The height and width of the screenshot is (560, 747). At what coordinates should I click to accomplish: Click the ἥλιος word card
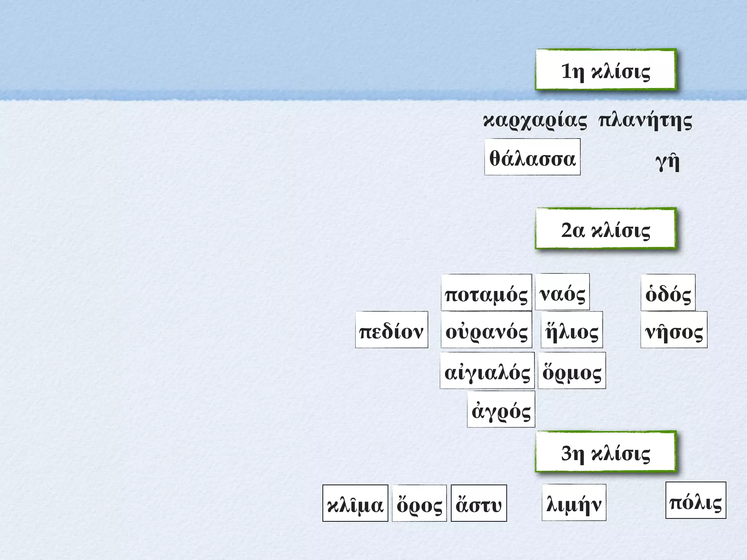point(572,330)
